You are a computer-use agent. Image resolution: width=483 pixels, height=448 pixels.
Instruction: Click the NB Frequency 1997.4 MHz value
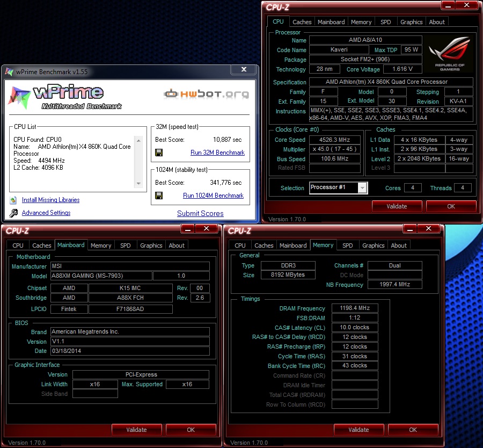pos(394,284)
